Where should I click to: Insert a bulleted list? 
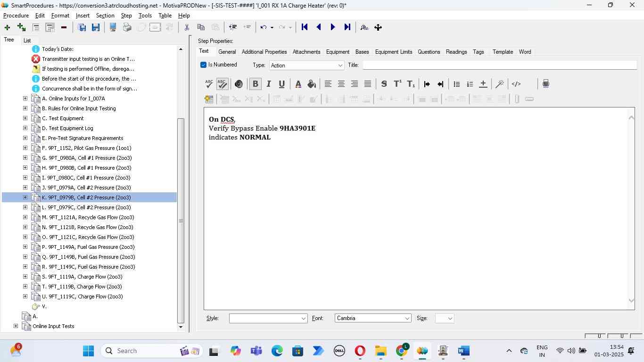[456, 84]
